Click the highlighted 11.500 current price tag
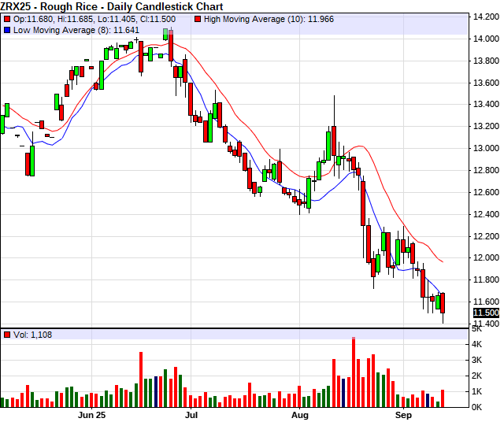Screen dimensions: 504x422 pos(486,335)
